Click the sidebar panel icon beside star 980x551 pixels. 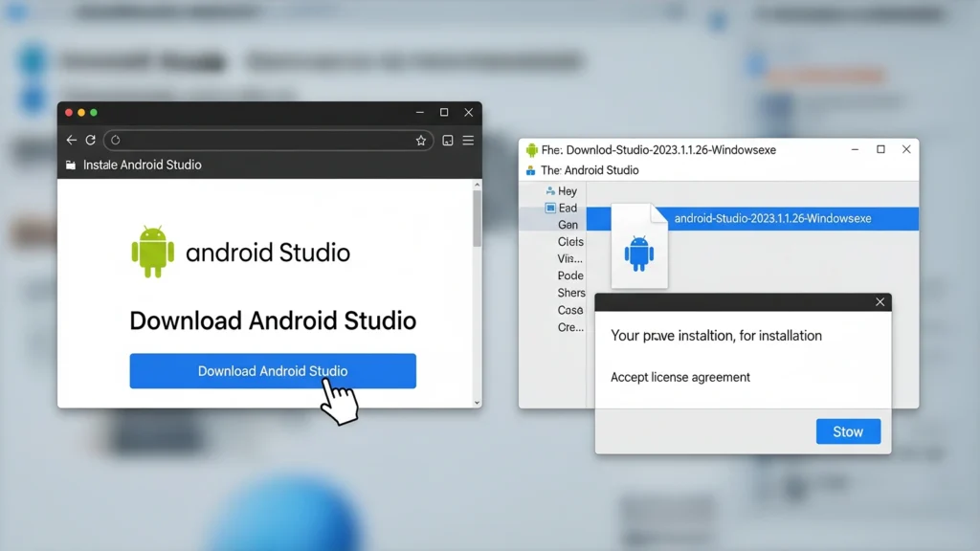[447, 141]
